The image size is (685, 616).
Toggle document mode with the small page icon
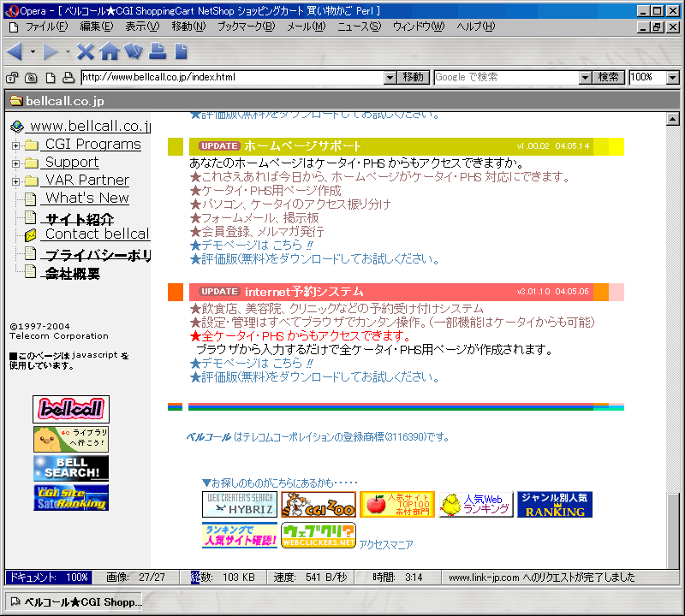coord(51,78)
